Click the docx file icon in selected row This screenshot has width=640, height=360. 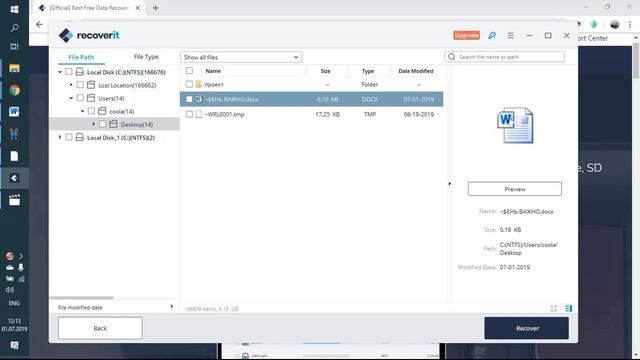pos(199,99)
